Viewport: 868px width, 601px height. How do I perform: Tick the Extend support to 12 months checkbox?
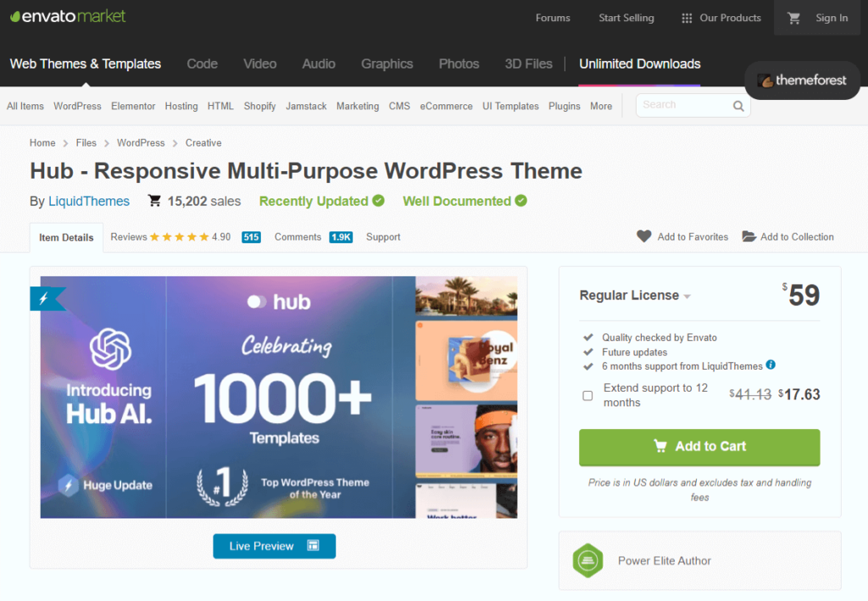587,396
